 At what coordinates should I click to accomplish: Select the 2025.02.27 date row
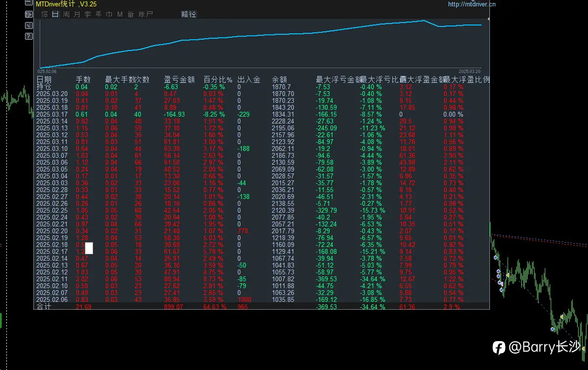52,197
